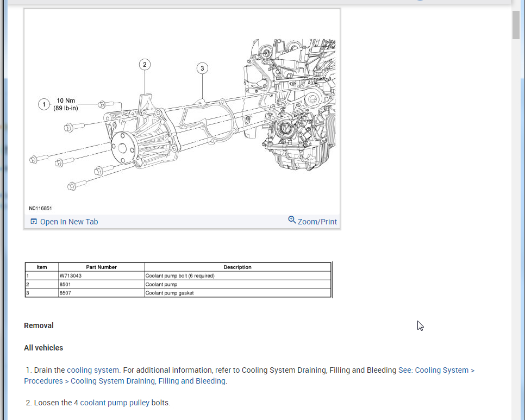Click callout number 1 in diagram
This screenshot has width=525, height=420.
(44, 104)
